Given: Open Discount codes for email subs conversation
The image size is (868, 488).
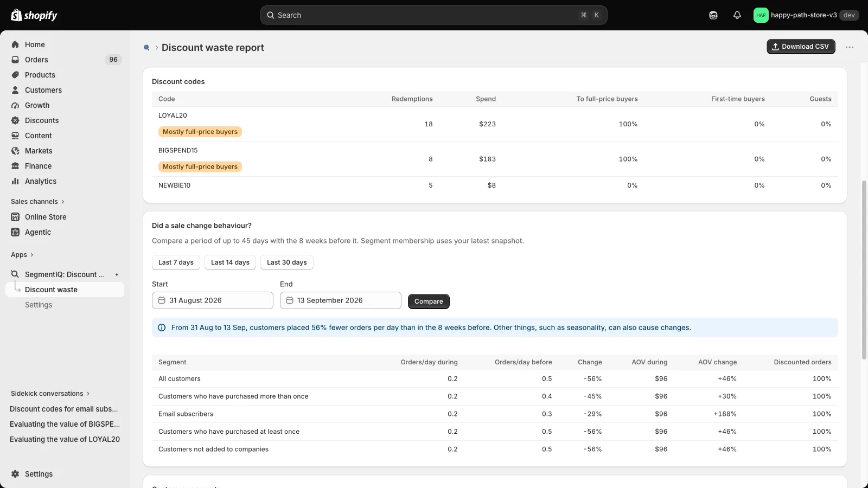Looking at the screenshot, I should tap(65, 409).
